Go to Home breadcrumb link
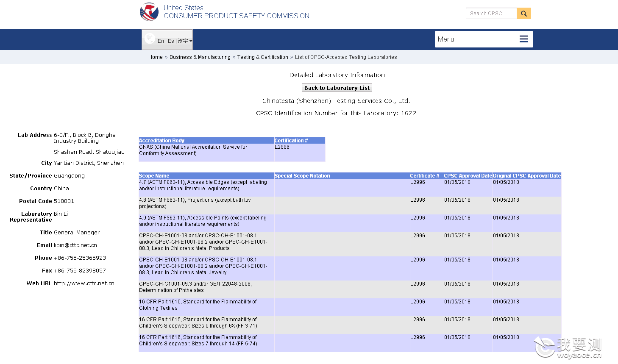This screenshot has height=364, width=618. pyautogui.click(x=156, y=57)
